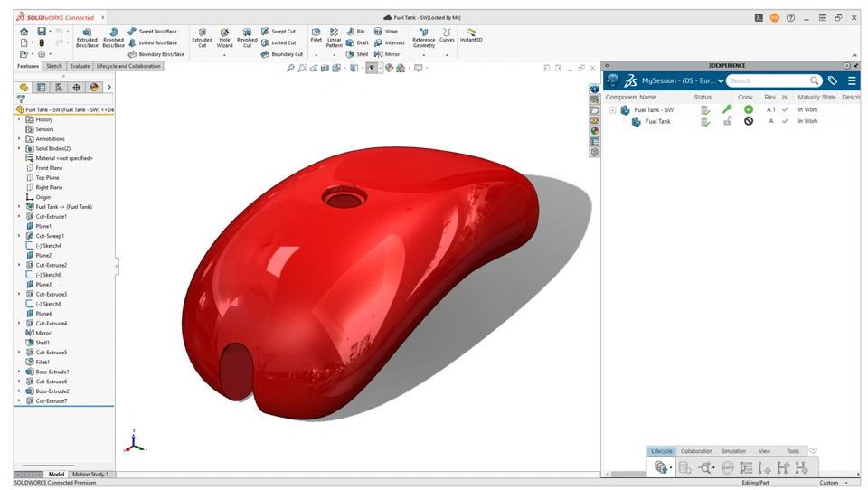Click the tag icon in 3DEXPERIENCE panel
This screenshot has width=868, height=490.
point(833,80)
